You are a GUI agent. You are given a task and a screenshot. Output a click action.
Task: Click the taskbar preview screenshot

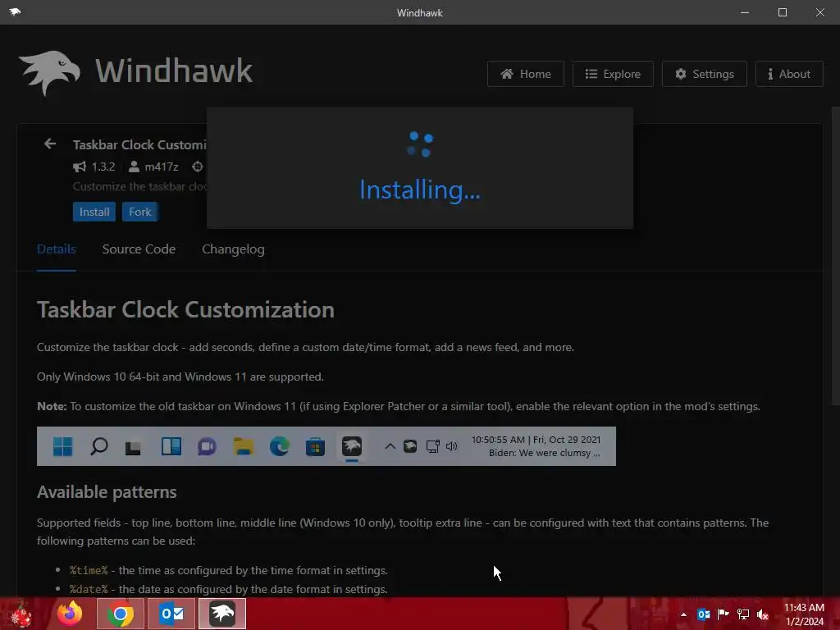[x=326, y=446]
